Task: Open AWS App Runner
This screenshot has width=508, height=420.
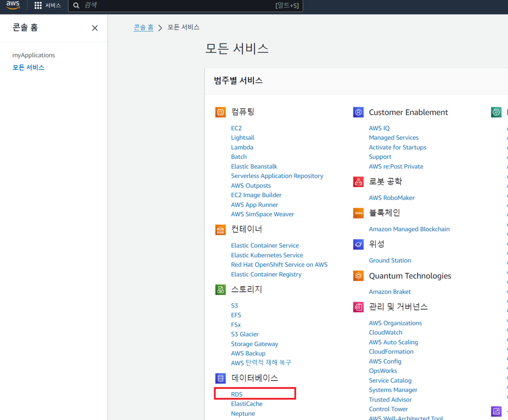Action: [254, 205]
